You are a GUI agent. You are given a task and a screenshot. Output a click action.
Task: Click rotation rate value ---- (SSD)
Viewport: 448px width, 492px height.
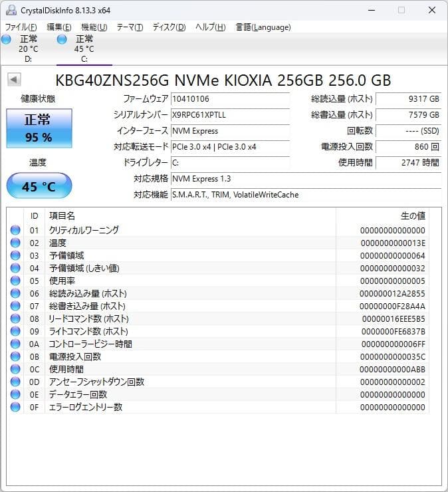click(408, 131)
